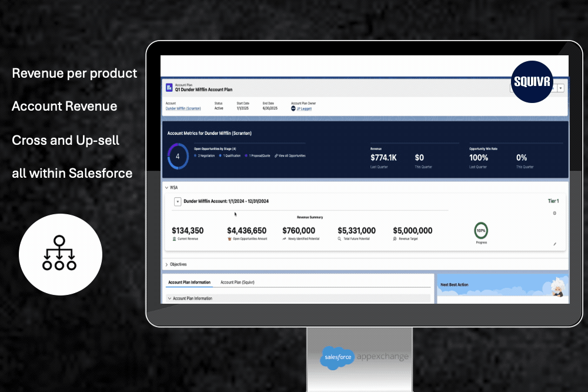Open the record actions dropdown arrow

(560, 88)
